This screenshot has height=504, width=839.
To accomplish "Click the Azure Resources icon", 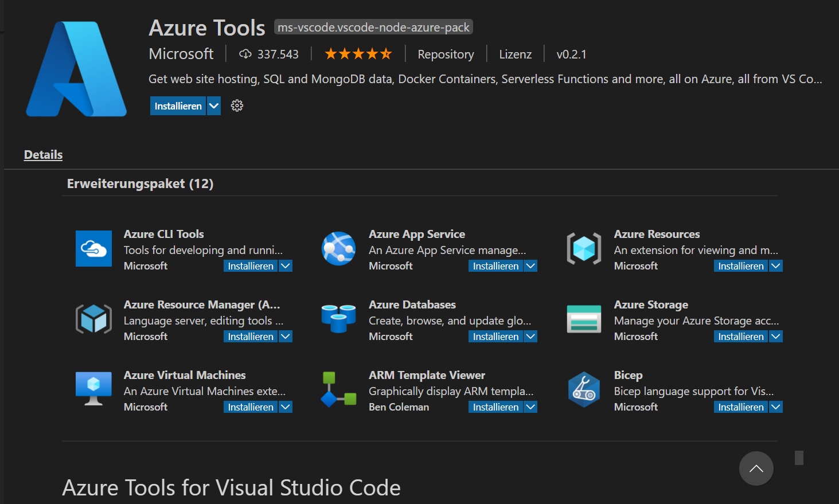I will pyautogui.click(x=584, y=248).
